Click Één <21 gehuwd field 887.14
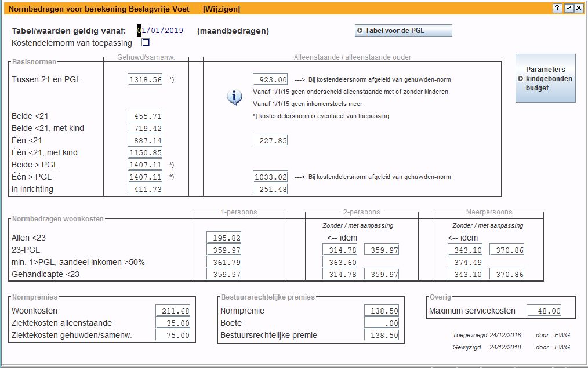588x368 pixels. tap(145, 140)
